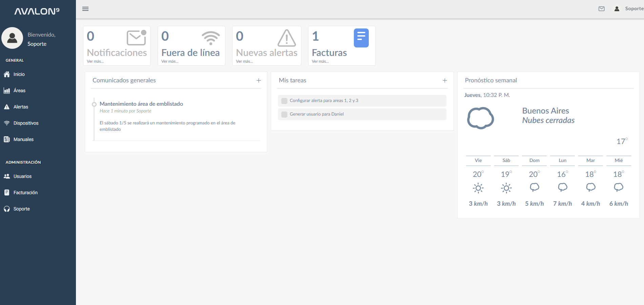Click the Usuarios people icon
The width and height of the screenshot is (644, 305).
[7, 176]
